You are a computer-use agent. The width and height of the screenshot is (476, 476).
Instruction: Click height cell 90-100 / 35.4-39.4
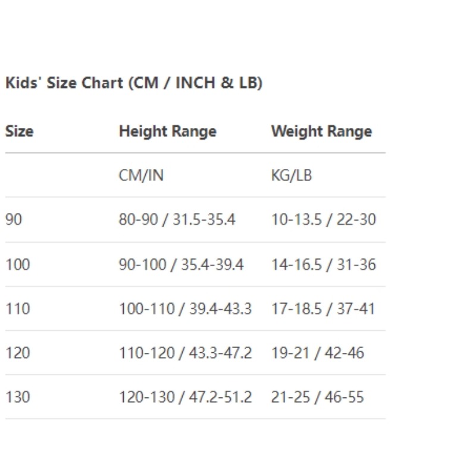181,264
